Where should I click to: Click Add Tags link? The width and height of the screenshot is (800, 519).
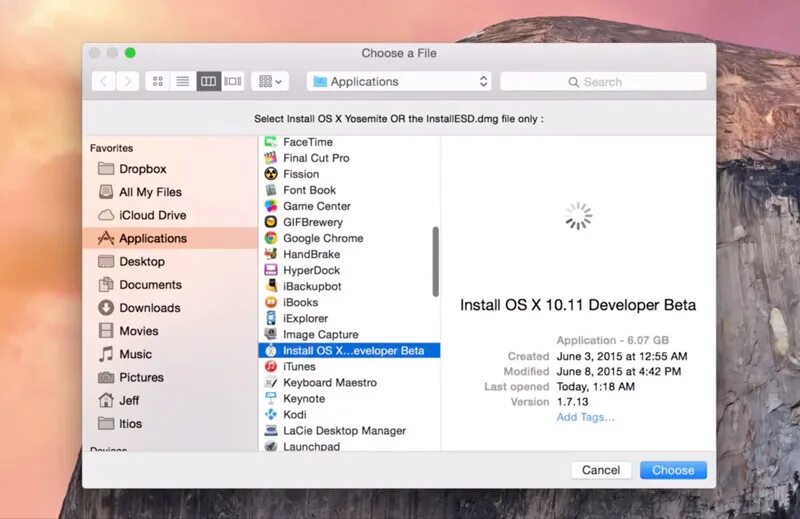click(x=585, y=417)
